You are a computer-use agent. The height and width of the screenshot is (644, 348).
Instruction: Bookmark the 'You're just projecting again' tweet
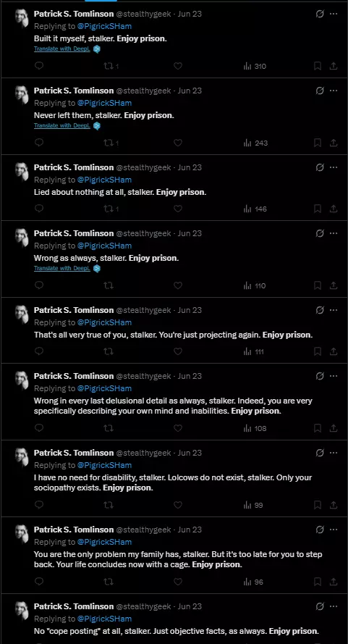click(317, 351)
